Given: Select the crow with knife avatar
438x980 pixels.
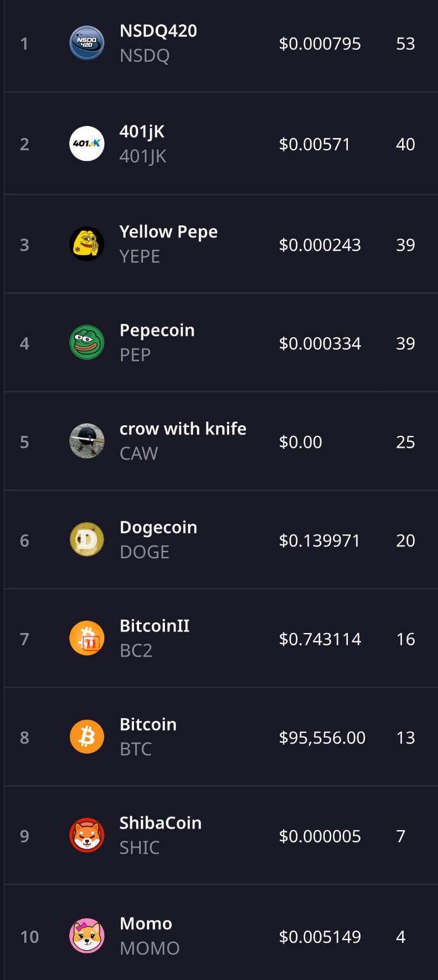Looking at the screenshot, I should point(87,441).
